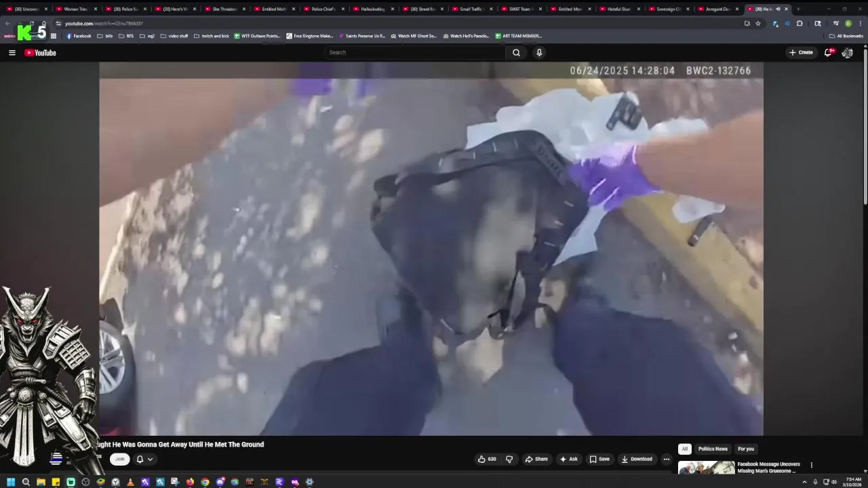Screen dimensions: 868x488
Task: Switch to the She Threaten tab
Action: 224,9
